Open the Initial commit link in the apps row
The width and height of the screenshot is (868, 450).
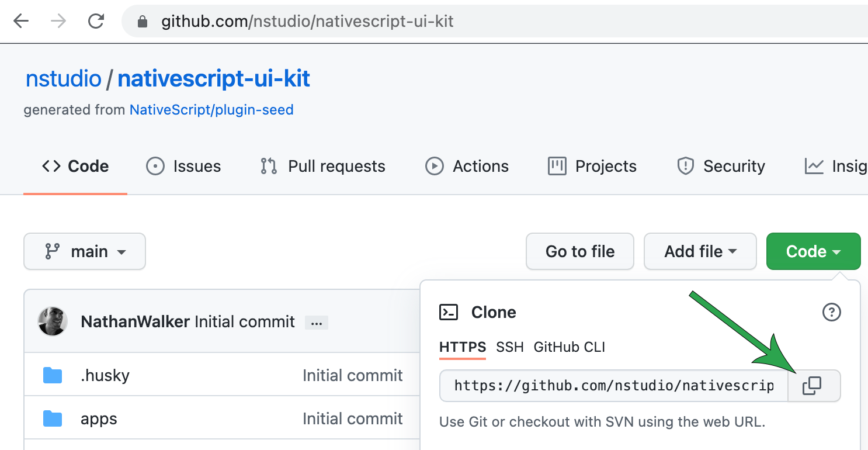coord(353,418)
